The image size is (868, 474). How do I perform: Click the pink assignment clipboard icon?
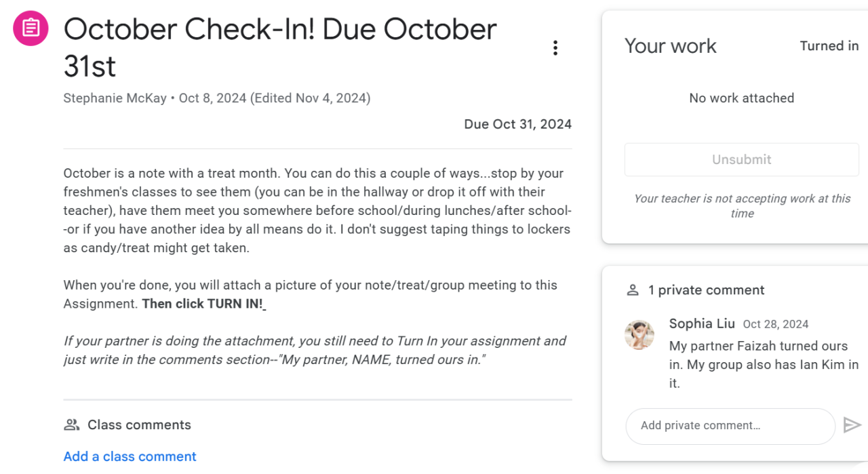click(x=31, y=28)
